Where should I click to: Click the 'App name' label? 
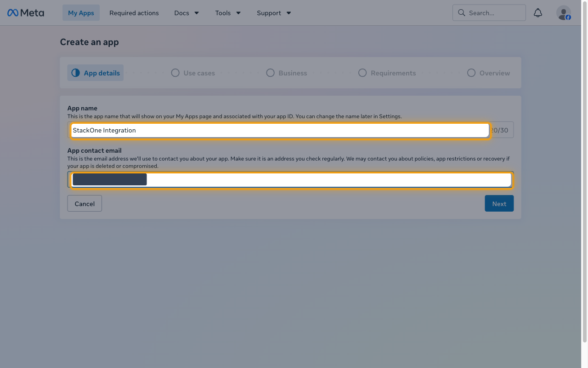pyautogui.click(x=83, y=108)
